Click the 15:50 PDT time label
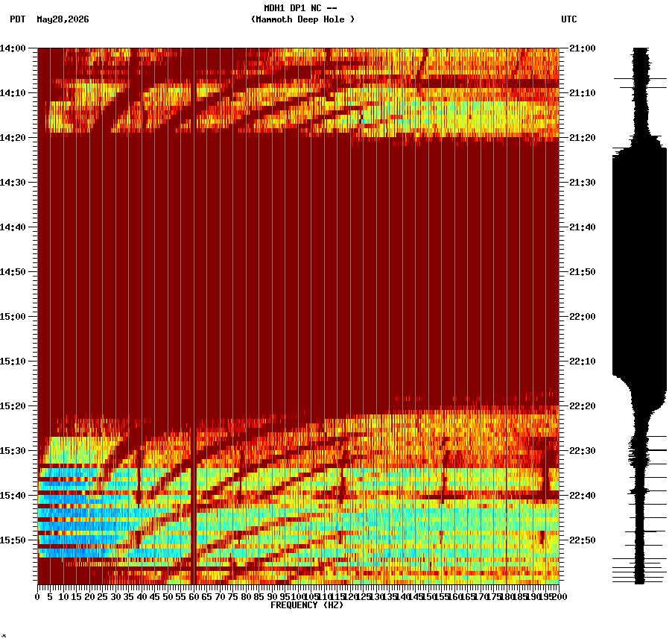672x644 pixels. pyautogui.click(x=13, y=540)
